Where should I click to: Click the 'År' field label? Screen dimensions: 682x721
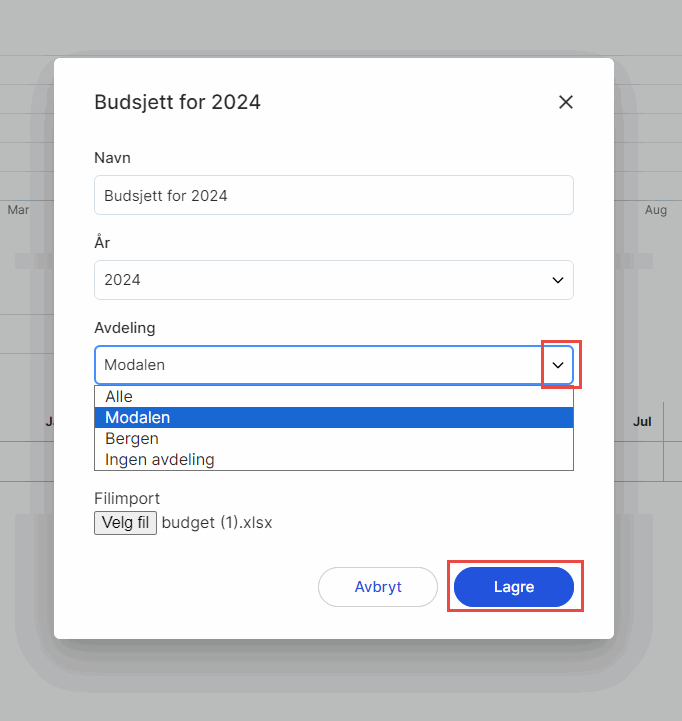coord(102,243)
